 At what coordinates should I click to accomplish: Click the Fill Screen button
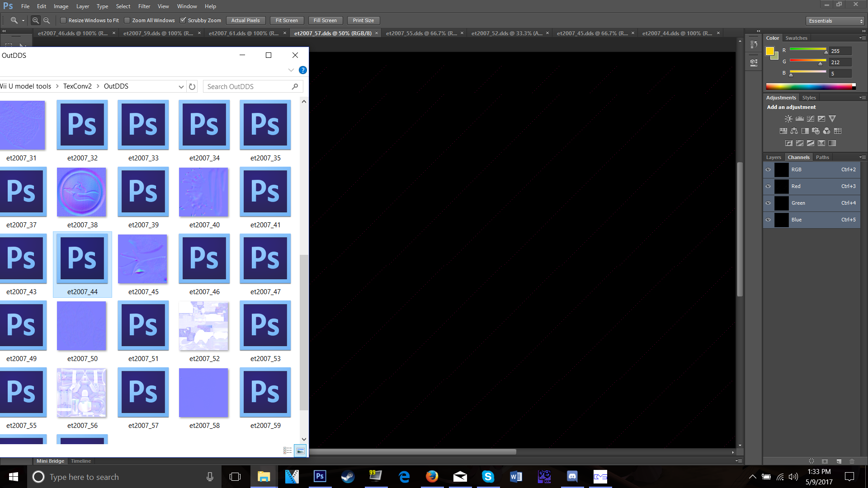tap(325, 20)
